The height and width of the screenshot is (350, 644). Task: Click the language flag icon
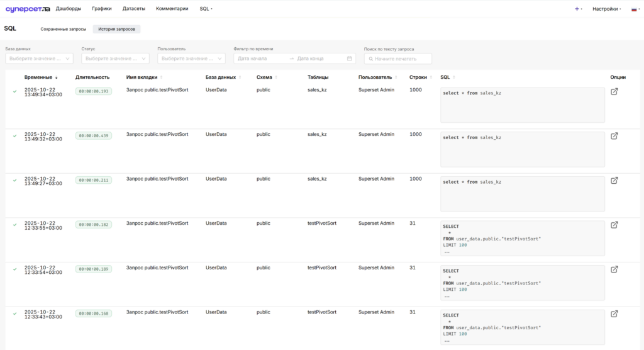click(634, 9)
